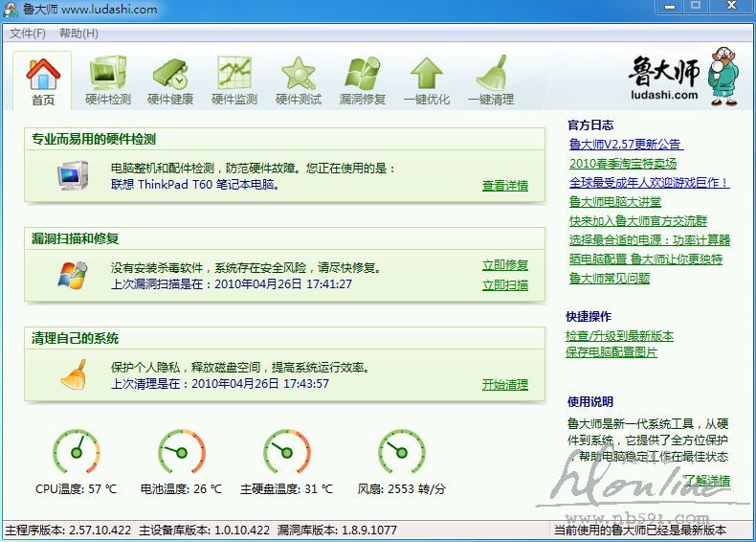The height and width of the screenshot is (542, 756).
Task: Open 鲁大师V2.57更新公告 announcement link
Action: coord(625,145)
